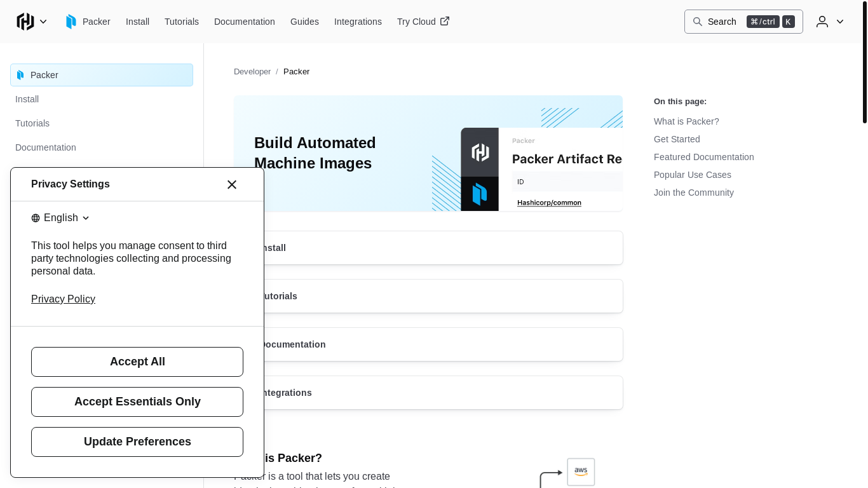Image resolution: width=868 pixels, height=488 pixels.
Task: Click the Packer breadcrumb text
Action: click(x=297, y=72)
